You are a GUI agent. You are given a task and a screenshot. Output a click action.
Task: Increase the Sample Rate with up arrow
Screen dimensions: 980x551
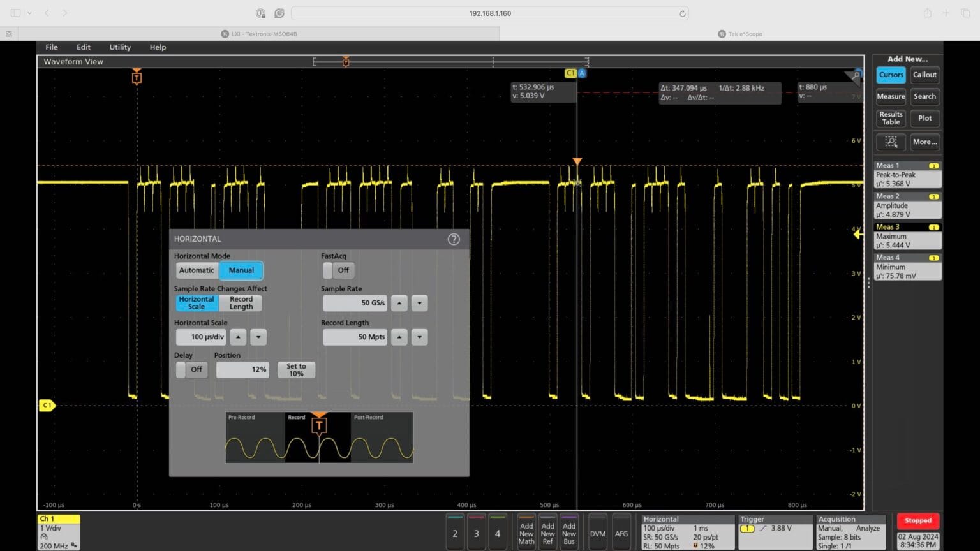pos(399,303)
